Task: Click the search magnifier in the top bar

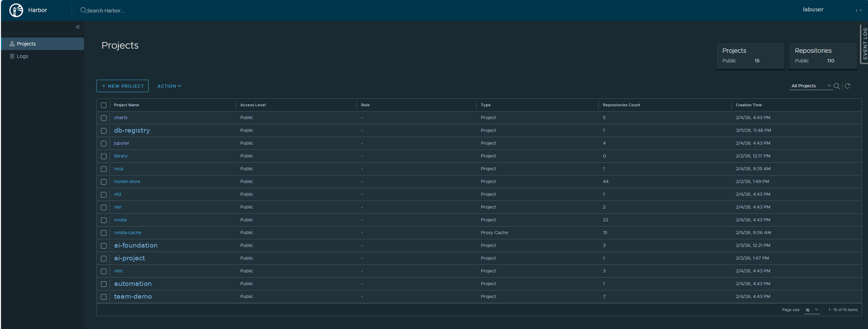Action: pyautogui.click(x=84, y=10)
